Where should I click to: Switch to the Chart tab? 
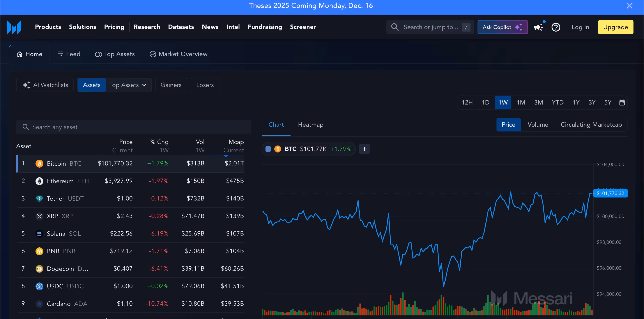coord(276,125)
